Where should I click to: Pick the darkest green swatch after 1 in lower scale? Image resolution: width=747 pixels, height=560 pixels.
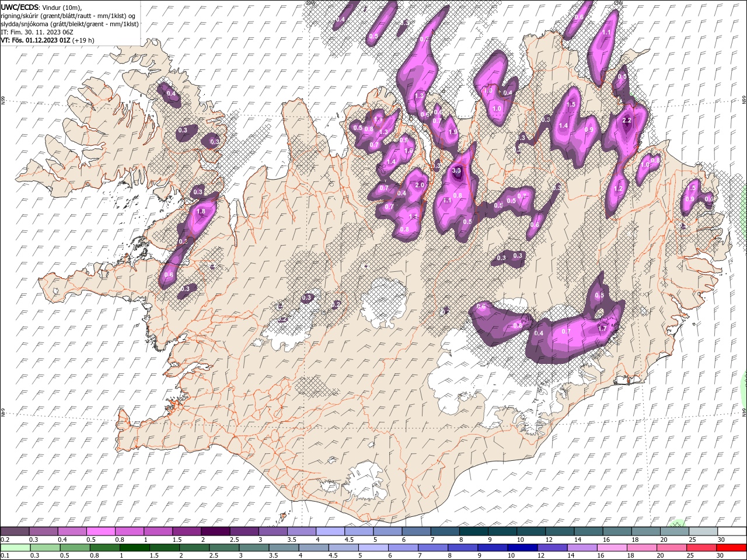(135, 548)
